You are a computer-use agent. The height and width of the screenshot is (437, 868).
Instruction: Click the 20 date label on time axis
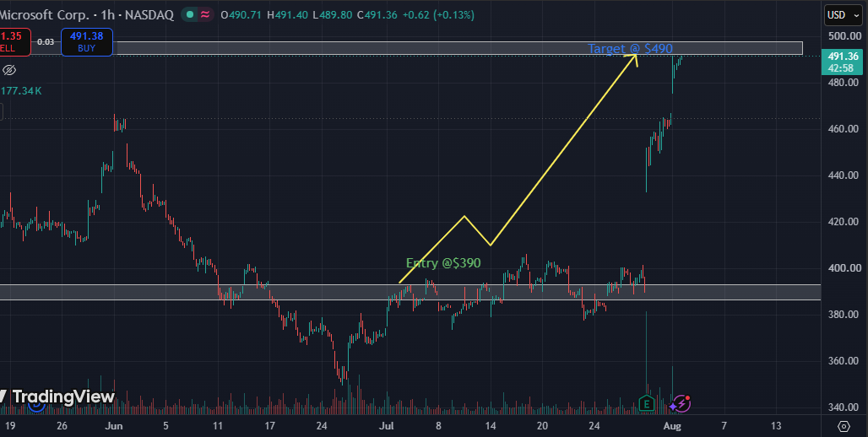[542, 426]
